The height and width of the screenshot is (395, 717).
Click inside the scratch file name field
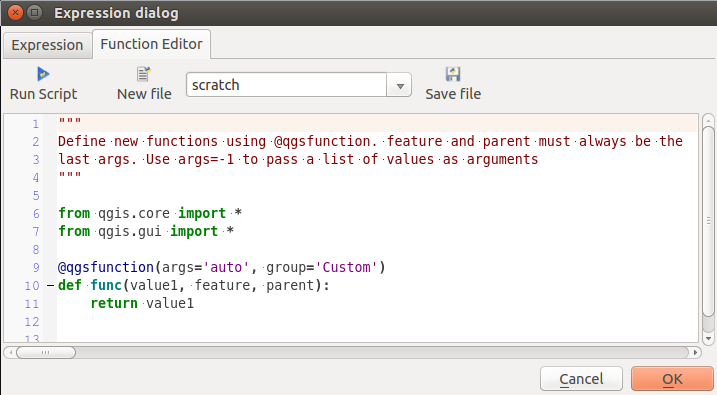pos(286,85)
